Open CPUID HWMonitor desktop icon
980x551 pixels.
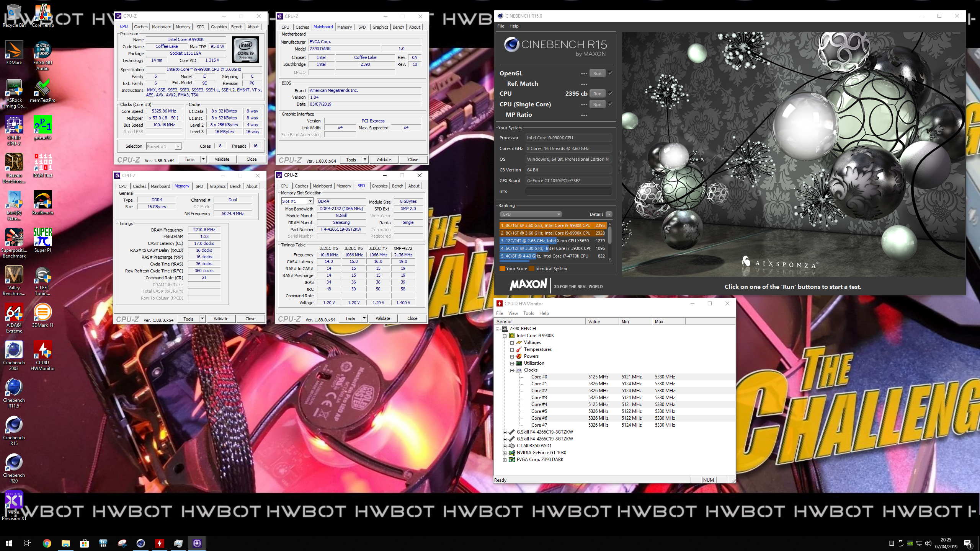[42, 356]
